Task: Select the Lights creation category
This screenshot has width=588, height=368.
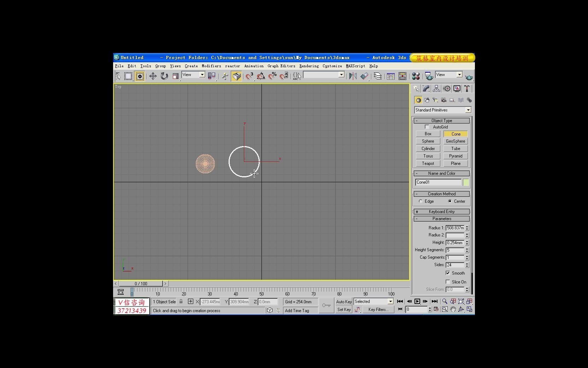Action: (435, 100)
